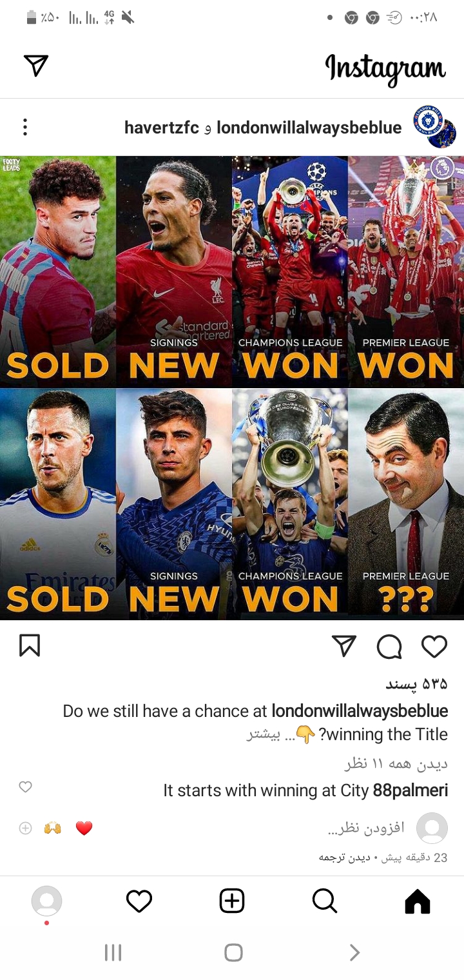The height and width of the screenshot is (980, 464).
Task: Share post via send icon below image
Action: 344,645
